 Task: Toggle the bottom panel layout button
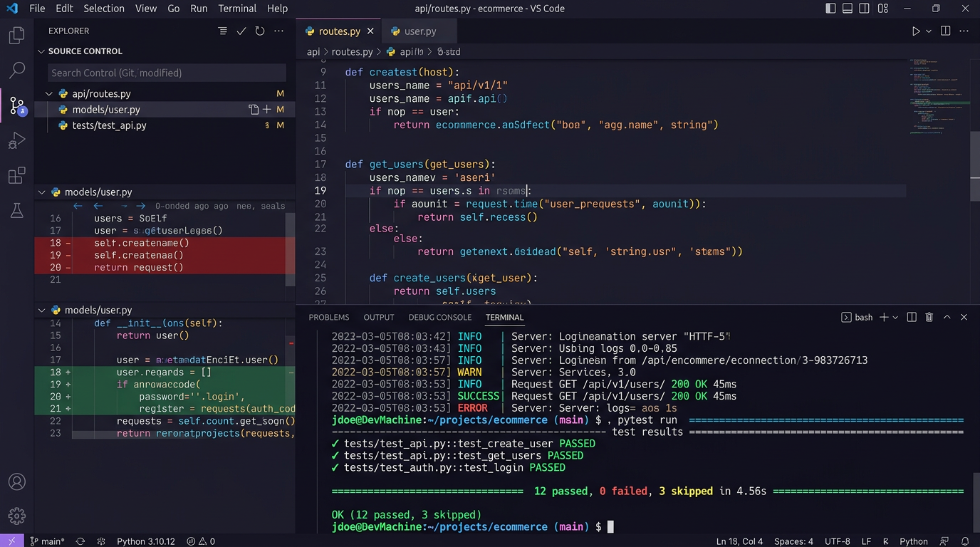tap(848, 9)
